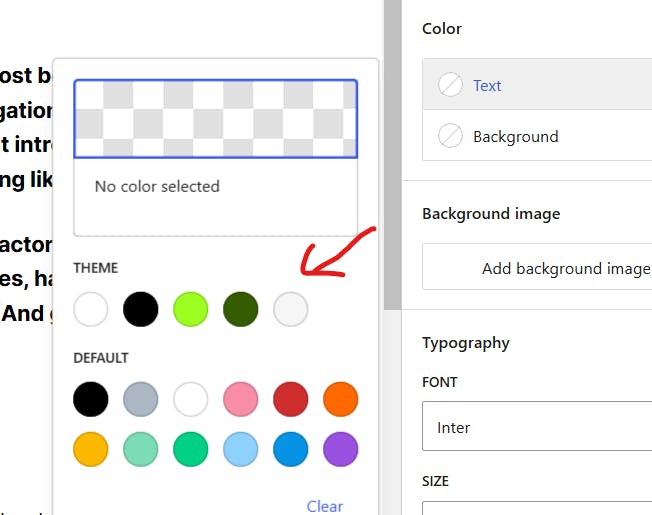Choose the gray-blue default color swatch

click(141, 400)
